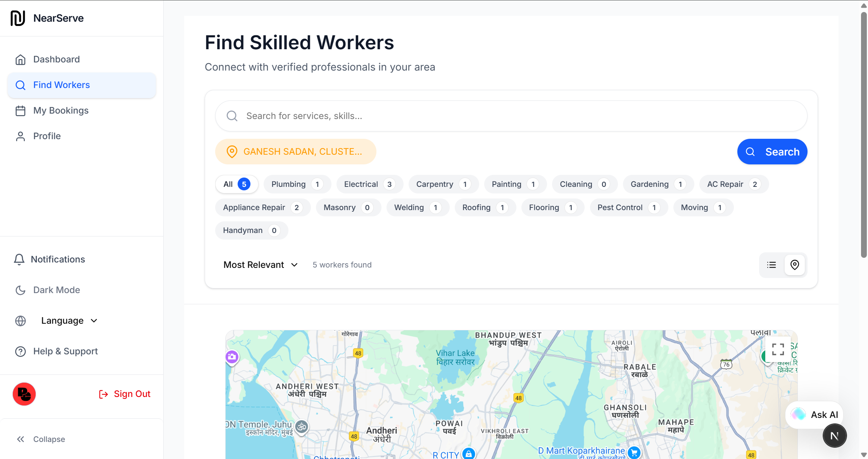868x459 pixels.
Task: Click the user avatar in sidebar
Action: (x=24, y=394)
